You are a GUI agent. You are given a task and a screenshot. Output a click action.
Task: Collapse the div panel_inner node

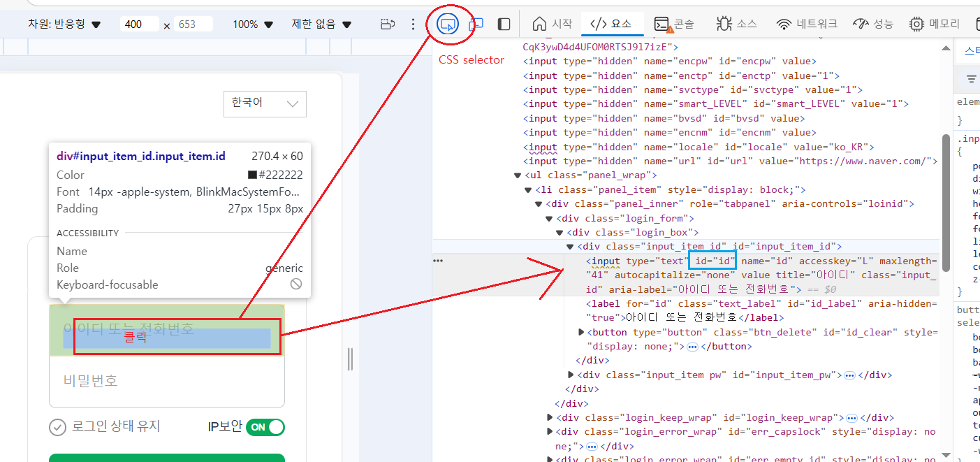point(539,204)
